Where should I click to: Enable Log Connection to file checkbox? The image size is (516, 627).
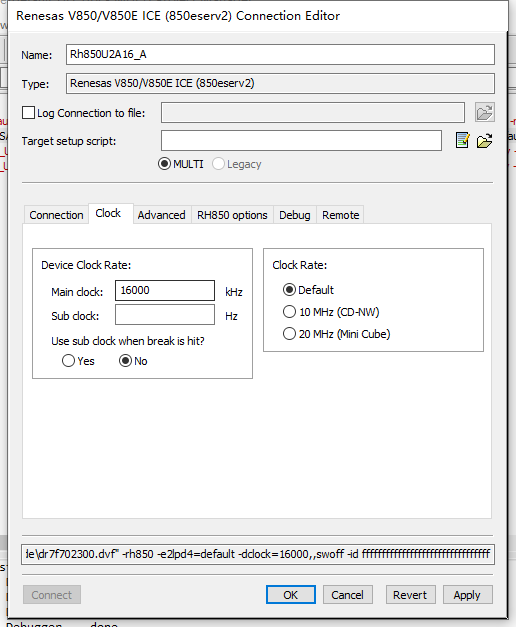(28, 113)
